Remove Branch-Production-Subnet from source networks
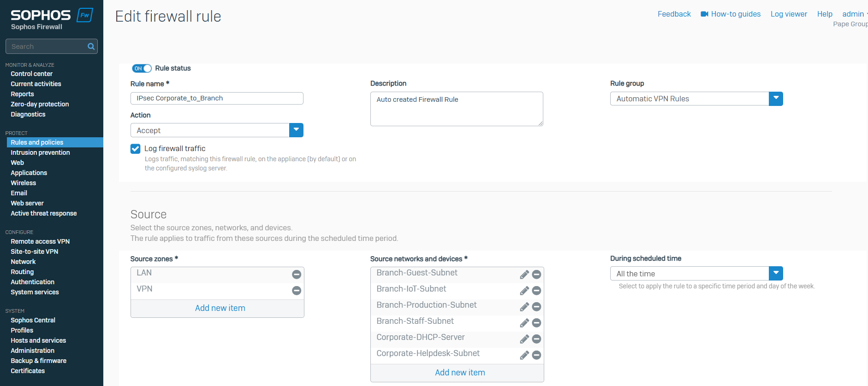 [x=536, y=307]
